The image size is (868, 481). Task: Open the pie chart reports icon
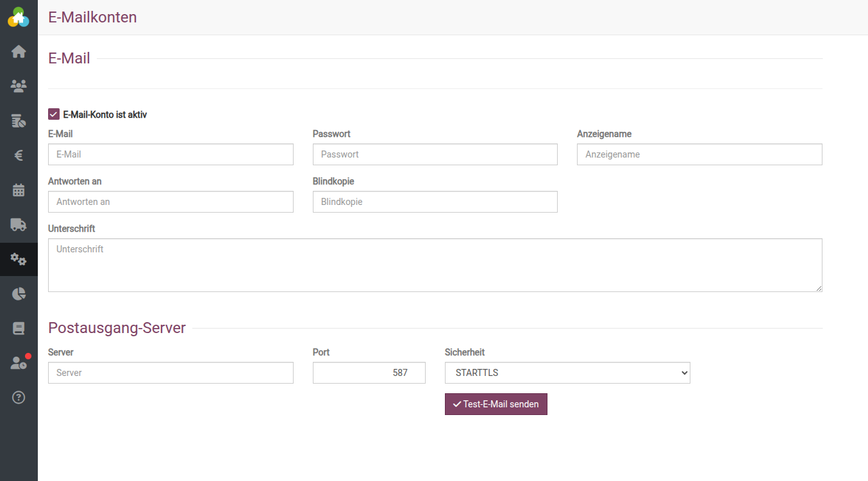[x=19, y=294]
